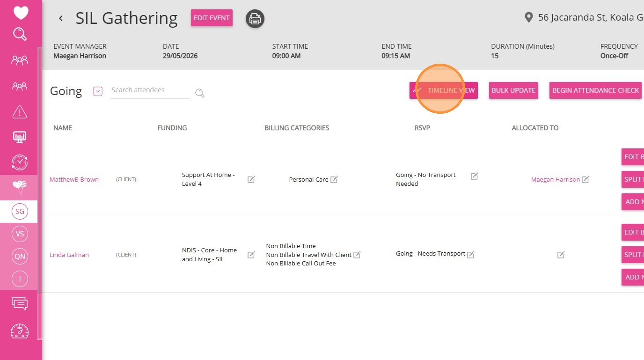
Task: Go back using the left chevron
Action: point(61,18)
